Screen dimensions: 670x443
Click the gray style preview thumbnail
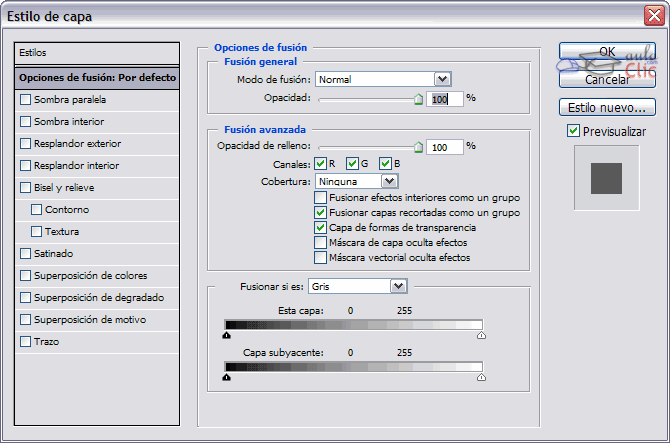point(606,178)
